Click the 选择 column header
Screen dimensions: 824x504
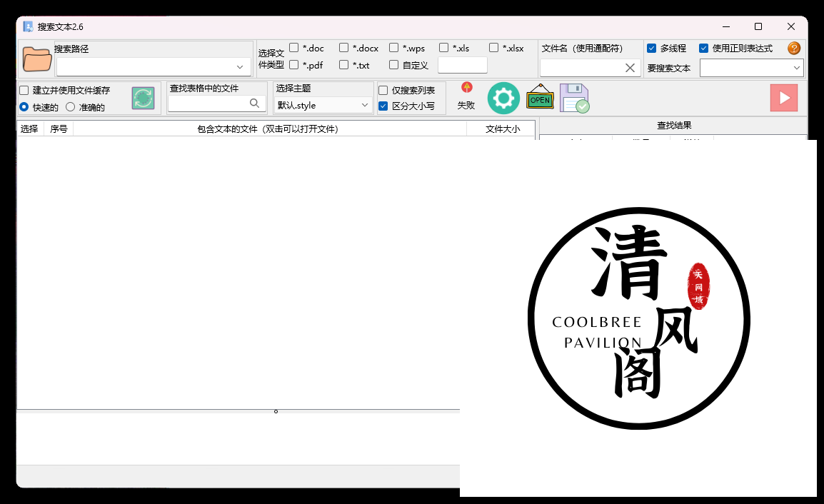(x=29, y=128)
